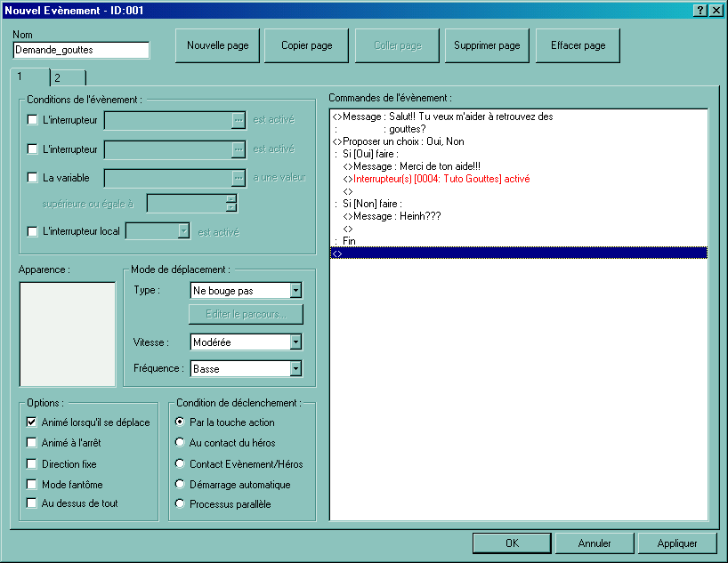
Task: Click Supprimer page button
Action: pos(487,45)
